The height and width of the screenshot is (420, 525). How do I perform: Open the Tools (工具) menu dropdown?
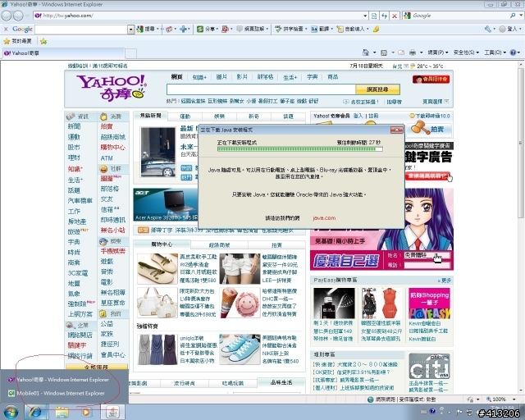click(x=495, y=52)
